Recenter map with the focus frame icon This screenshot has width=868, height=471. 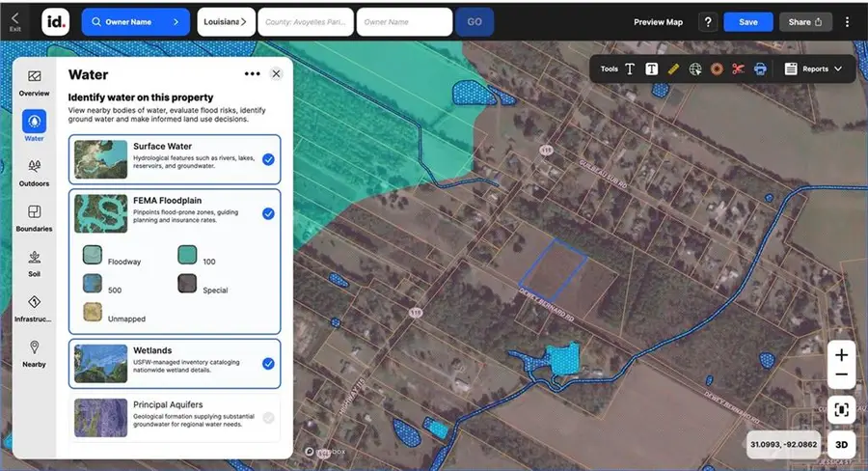[841, 409]
